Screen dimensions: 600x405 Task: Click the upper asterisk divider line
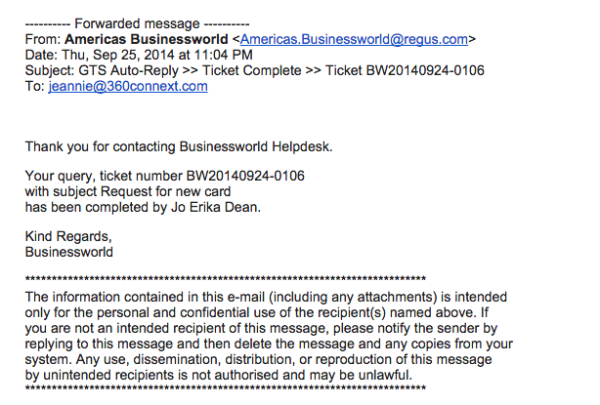coord(225,280)
